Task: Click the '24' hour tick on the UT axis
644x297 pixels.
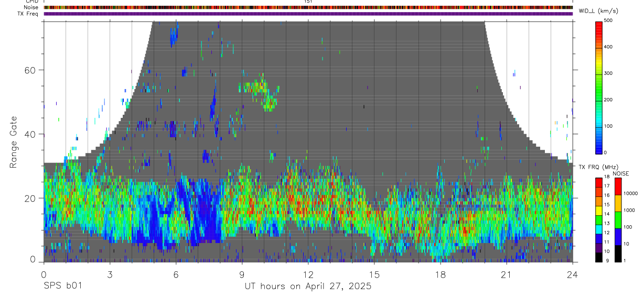Action: coord(573,274)
